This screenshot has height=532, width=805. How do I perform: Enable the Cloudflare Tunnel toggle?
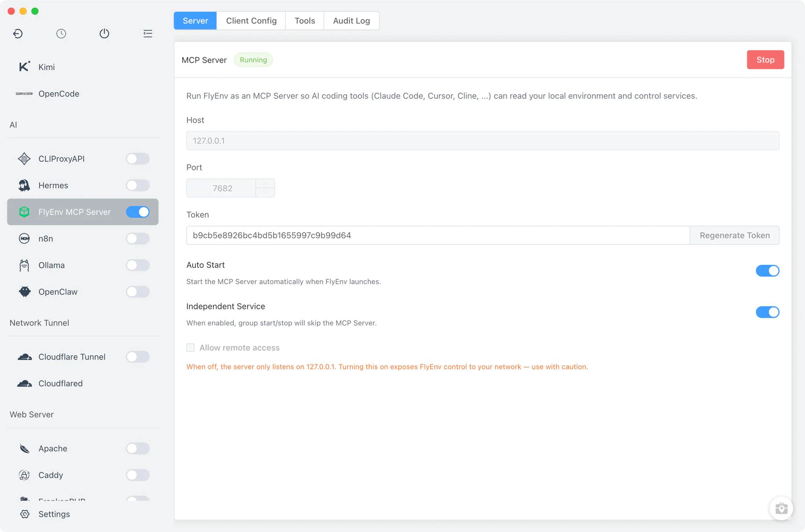[138, 357]
